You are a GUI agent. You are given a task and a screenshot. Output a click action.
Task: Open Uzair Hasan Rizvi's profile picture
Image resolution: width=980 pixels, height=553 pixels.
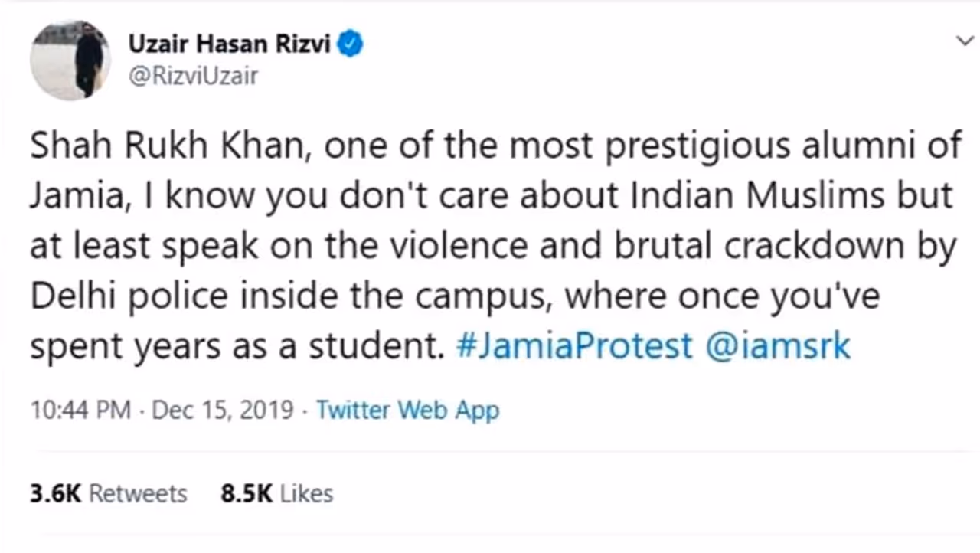coord(70,60)
